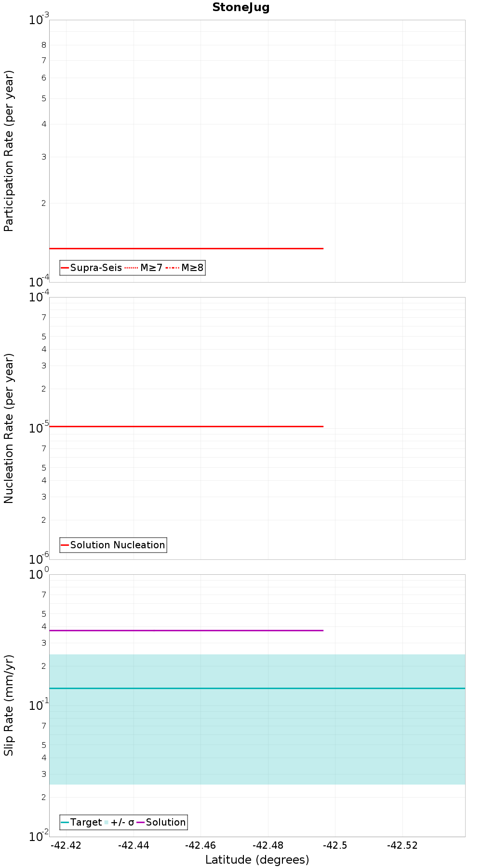Click the Solution Nucleation legend entry
482x868 pixels.
113,545
